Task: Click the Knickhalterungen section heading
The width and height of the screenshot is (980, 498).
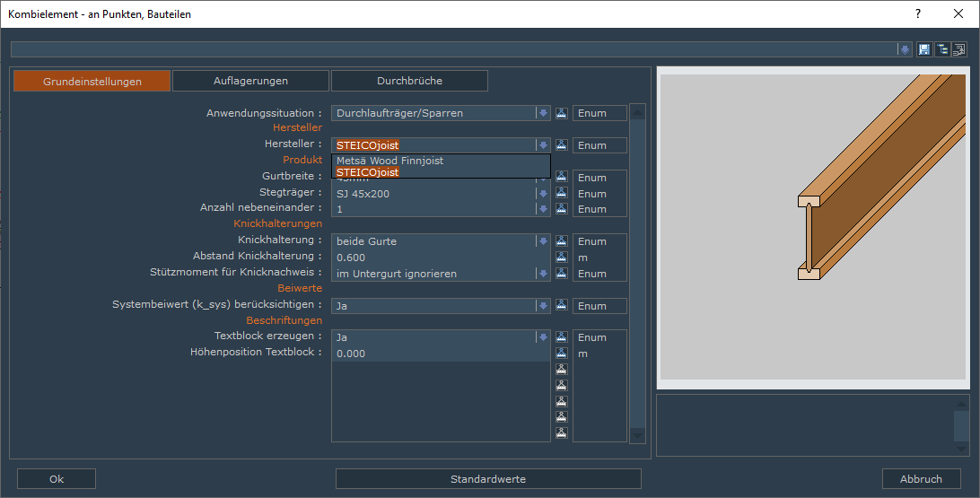Action: coord(278,223)
